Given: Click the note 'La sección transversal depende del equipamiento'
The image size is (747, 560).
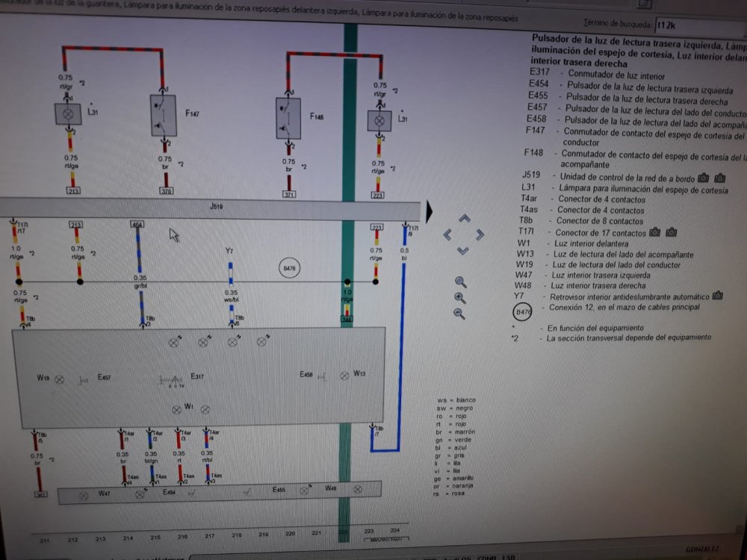Looking at the screenshot, I should point(628,337).
